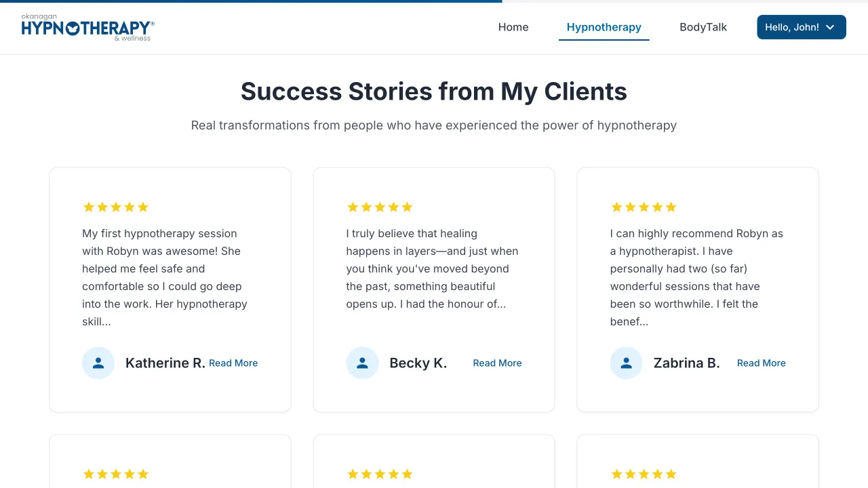Click Becky K.'s avatar icon
The width and height of the screenshot is (868, 488).
[x=362, y=363]
